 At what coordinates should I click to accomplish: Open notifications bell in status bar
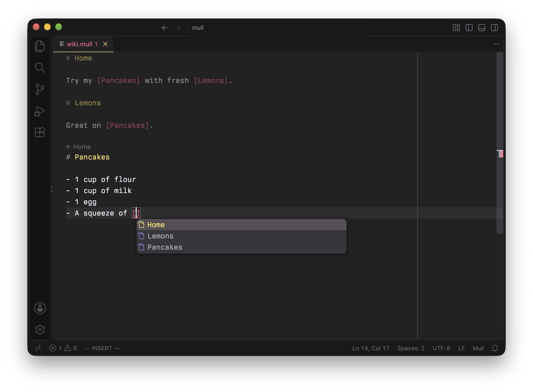click(495, 348)
